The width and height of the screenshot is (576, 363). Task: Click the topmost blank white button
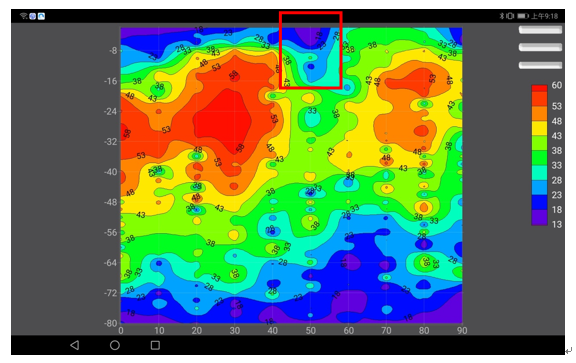pyautogui.click(x=540, y=30)
